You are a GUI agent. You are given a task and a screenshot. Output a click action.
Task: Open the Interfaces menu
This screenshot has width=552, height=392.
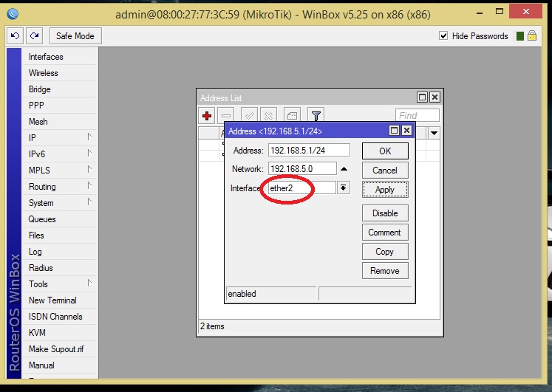[60, 57]
